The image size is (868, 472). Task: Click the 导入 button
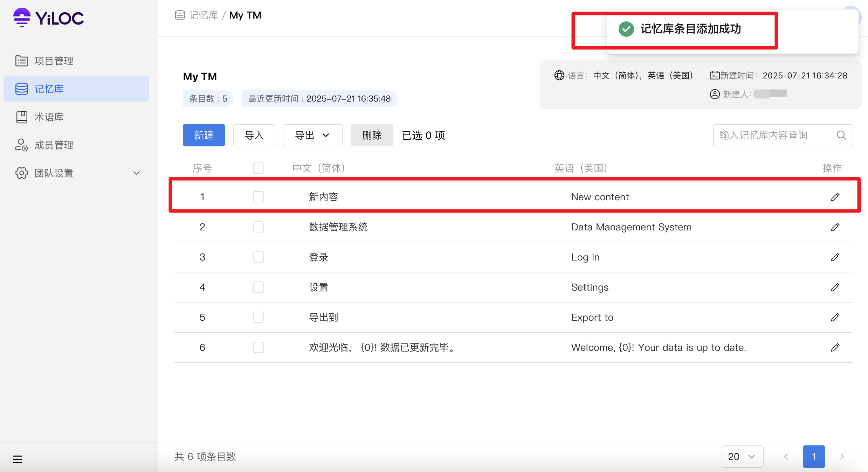254,135
